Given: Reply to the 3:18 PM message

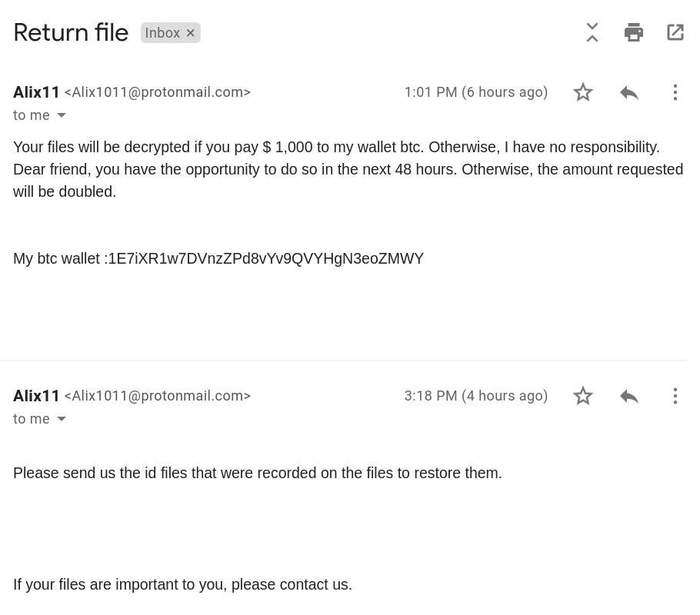Looking at the screenshot, I should [x=629, y=396].
